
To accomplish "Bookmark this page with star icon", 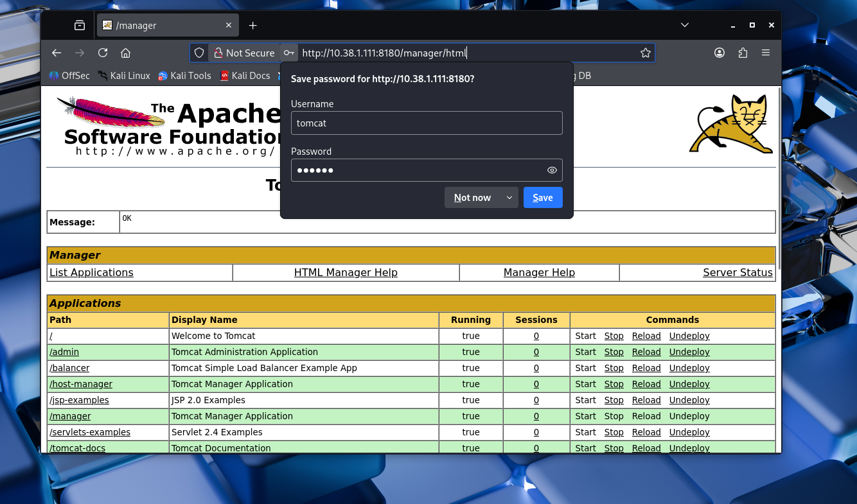I will [x=646, y=53].
